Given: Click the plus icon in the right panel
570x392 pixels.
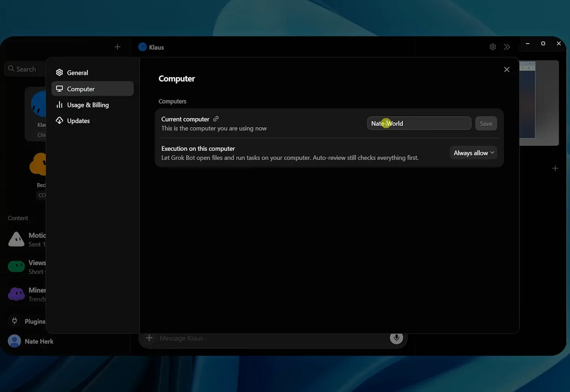Looking at the screenshot, I should tap(555, 168).
